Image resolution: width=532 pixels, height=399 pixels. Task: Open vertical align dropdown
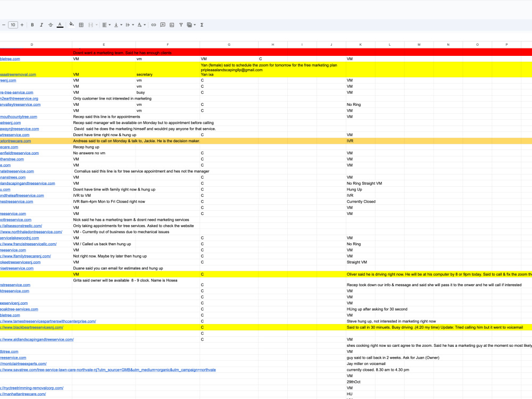click(118, 25)
